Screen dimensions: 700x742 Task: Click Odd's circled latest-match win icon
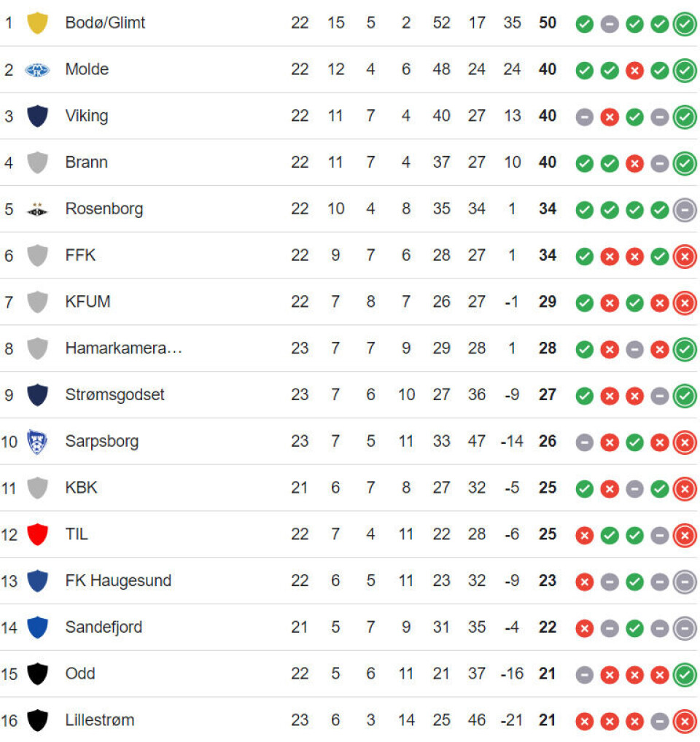click(x=684, y=674)
